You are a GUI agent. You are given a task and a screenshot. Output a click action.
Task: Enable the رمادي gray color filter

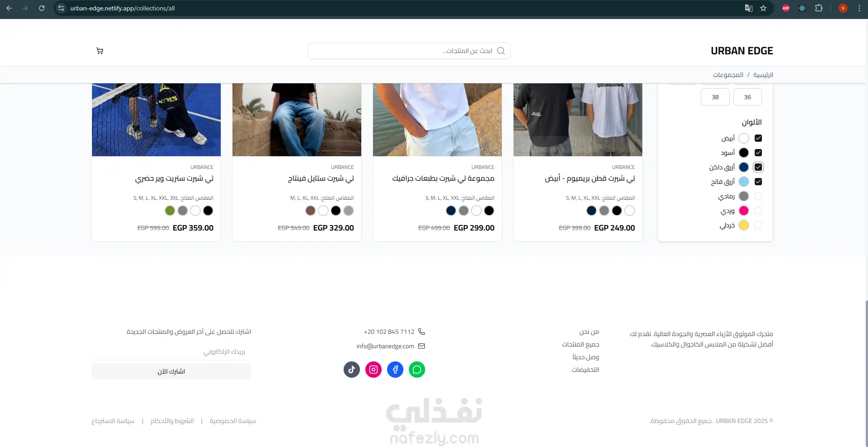[x=758, y=196]
